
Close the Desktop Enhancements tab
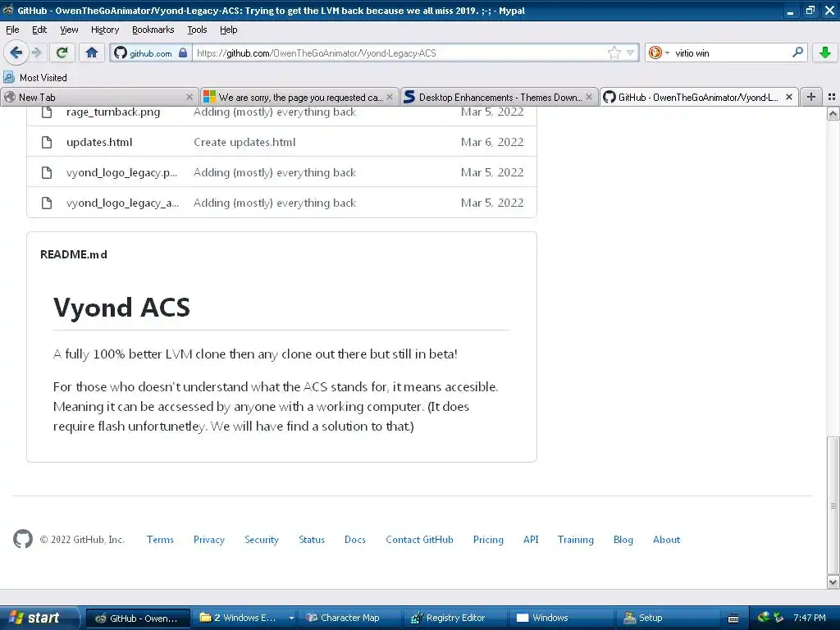tap(589, 97)
